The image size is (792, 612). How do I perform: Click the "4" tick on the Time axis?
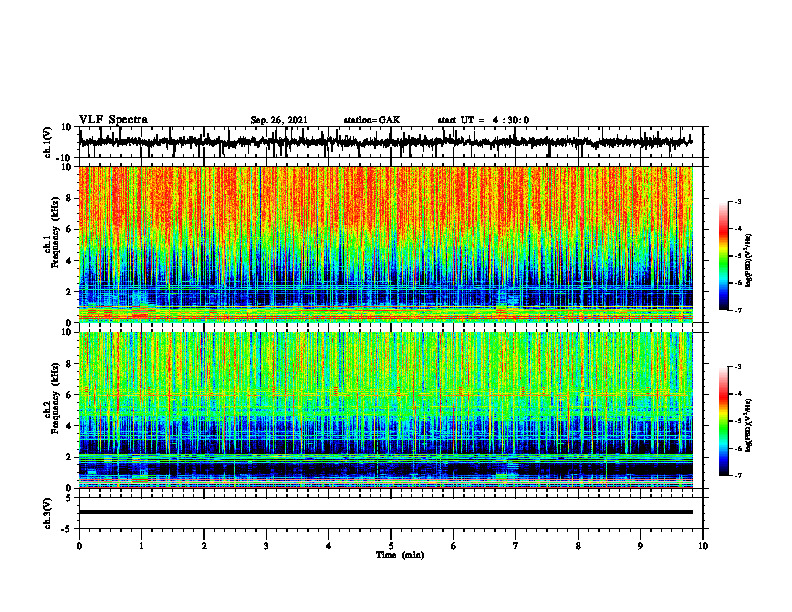coord(329,546)
